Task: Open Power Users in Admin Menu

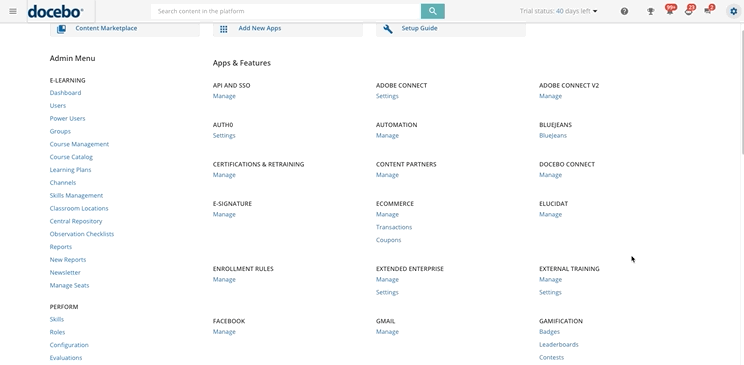Action: (x=67, y=118)
